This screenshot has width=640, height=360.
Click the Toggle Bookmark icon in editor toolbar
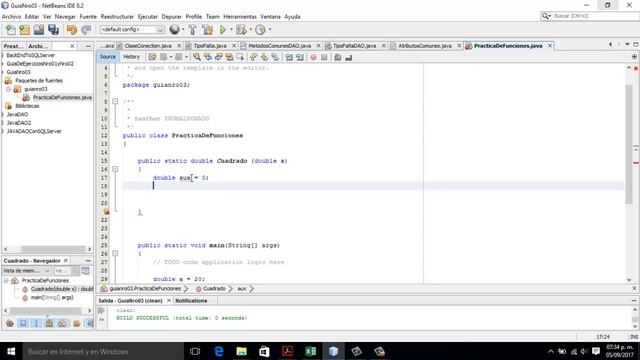pos(276,57)
